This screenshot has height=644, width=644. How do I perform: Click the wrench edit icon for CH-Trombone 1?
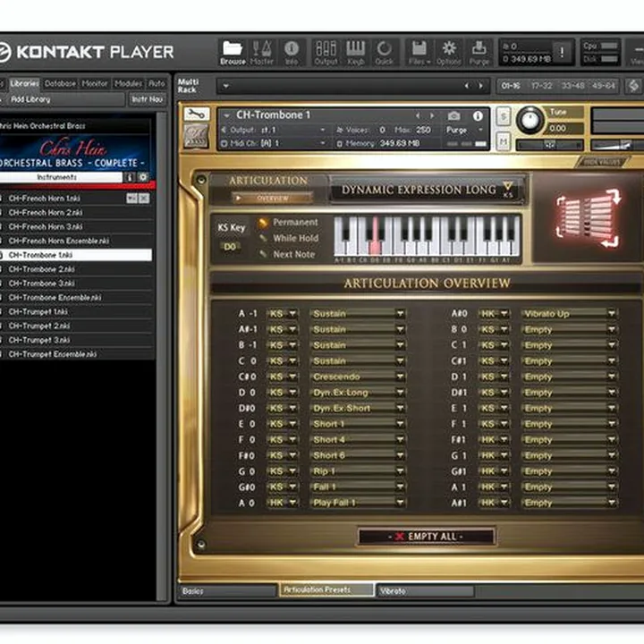point(197,114)
